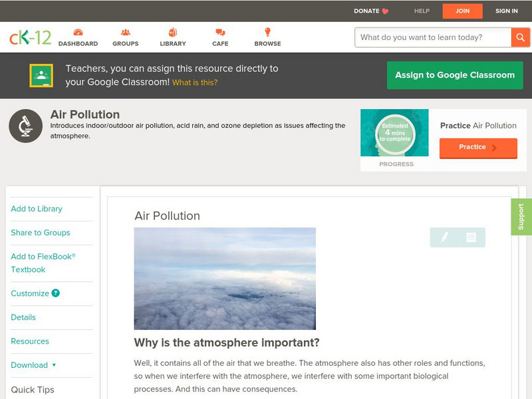Click the Customize help question mark

click(x=56, y=293)
